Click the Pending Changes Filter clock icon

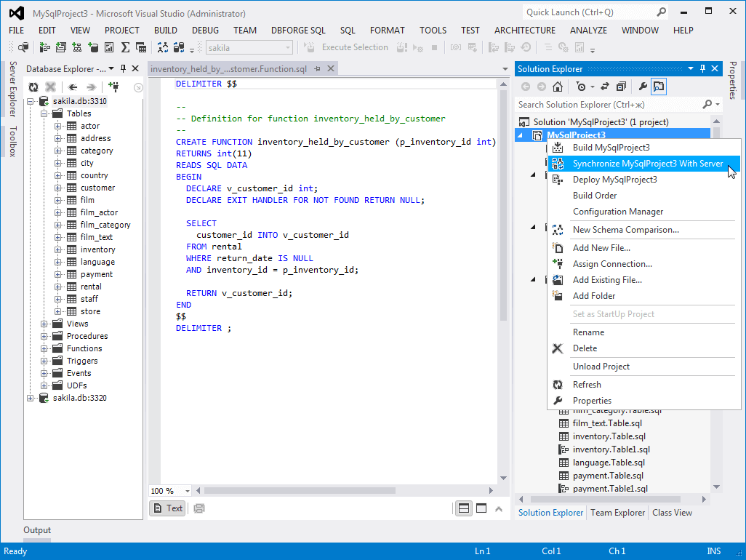click(581, 87)
